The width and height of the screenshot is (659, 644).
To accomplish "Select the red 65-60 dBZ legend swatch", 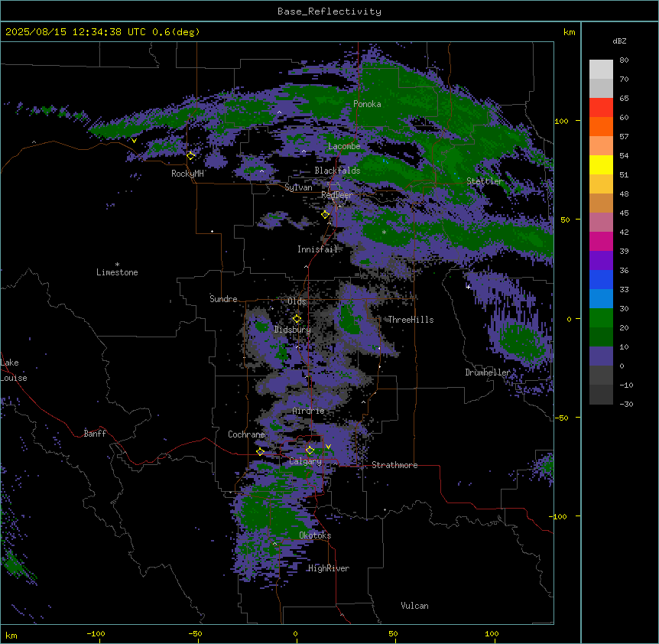I will (x=601, y=108).
